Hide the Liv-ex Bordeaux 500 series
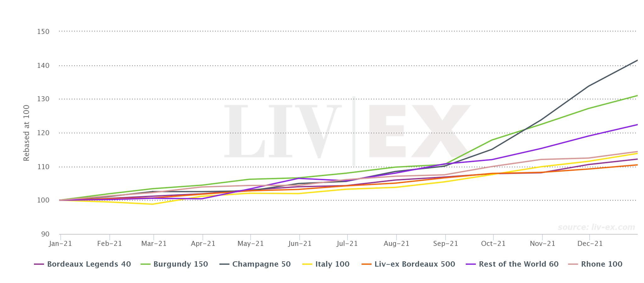The width and height of the screenshot is (644, 283). tap(408, 264)
